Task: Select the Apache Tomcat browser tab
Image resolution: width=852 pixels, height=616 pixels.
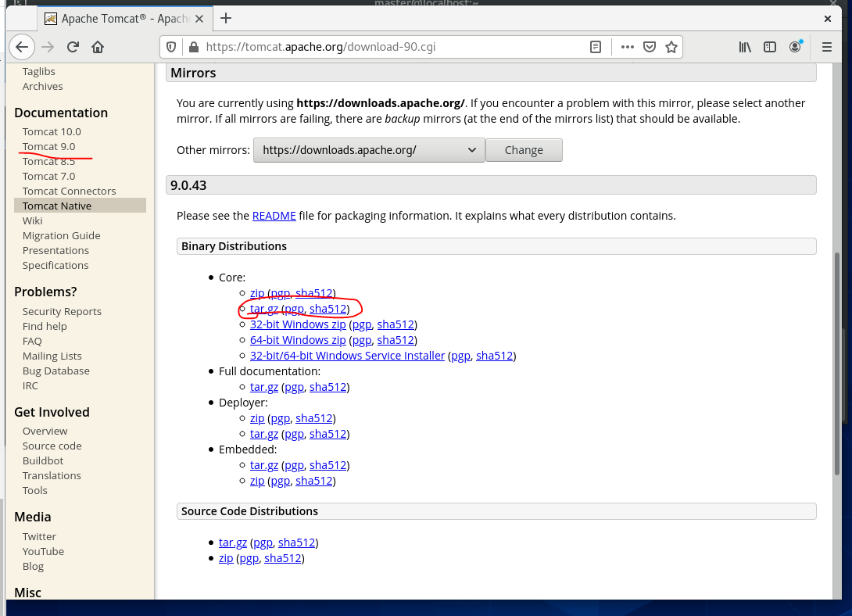Action: [124, 19]
